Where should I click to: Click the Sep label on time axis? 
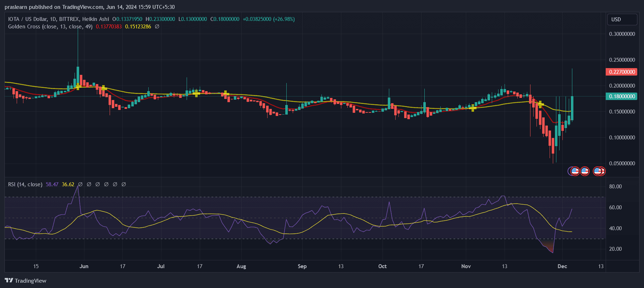tap(302, 266)
